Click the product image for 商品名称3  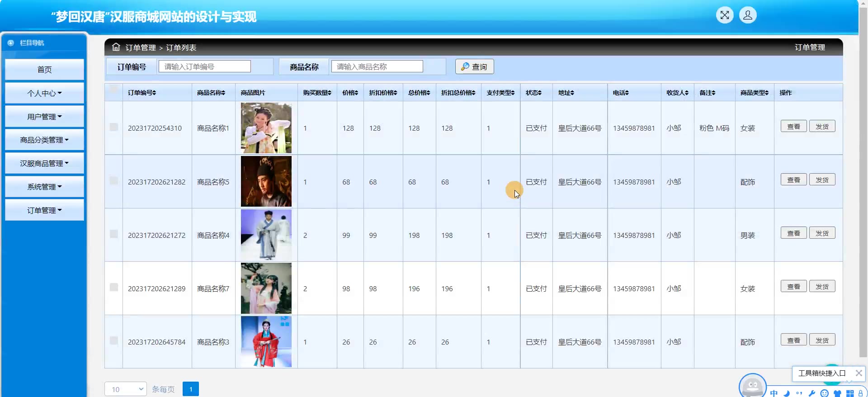[266, 342]
